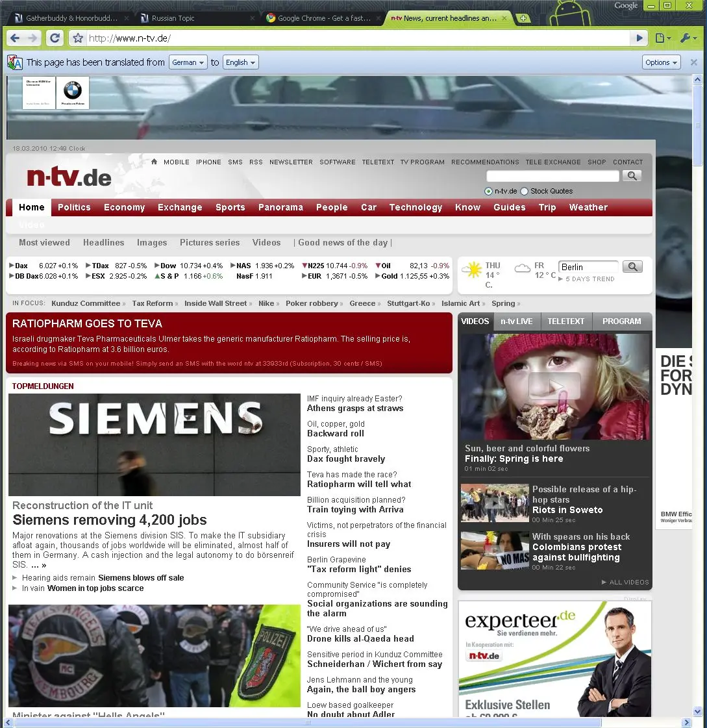Open the Economy section
This screenshot has height=728, width=707.
(125, 208)
